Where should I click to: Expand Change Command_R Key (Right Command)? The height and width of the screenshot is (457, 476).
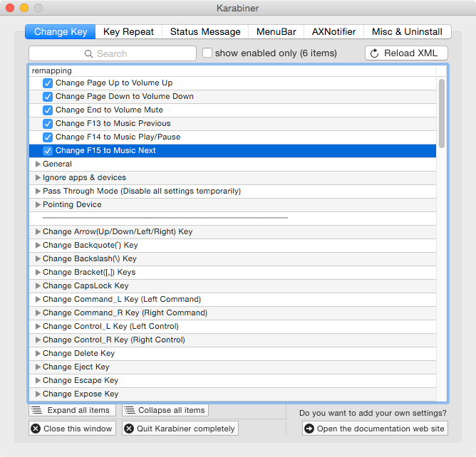pos(38,312)
